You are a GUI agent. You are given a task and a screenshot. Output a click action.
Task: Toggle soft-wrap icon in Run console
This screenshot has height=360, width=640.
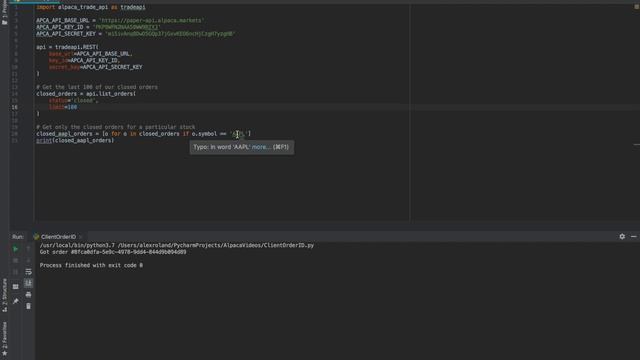tap(28, 271)
